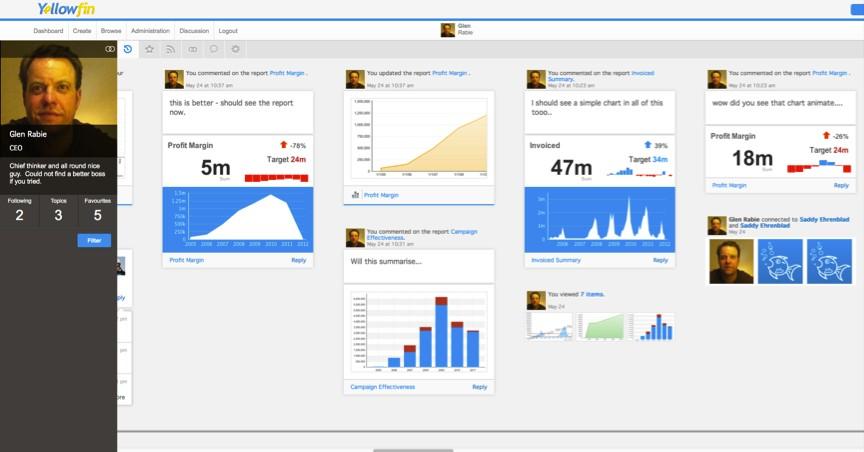Click the chart icon beside Profit Margin link
This screenshot has width=864, height=452.
[x=355, y=195]
